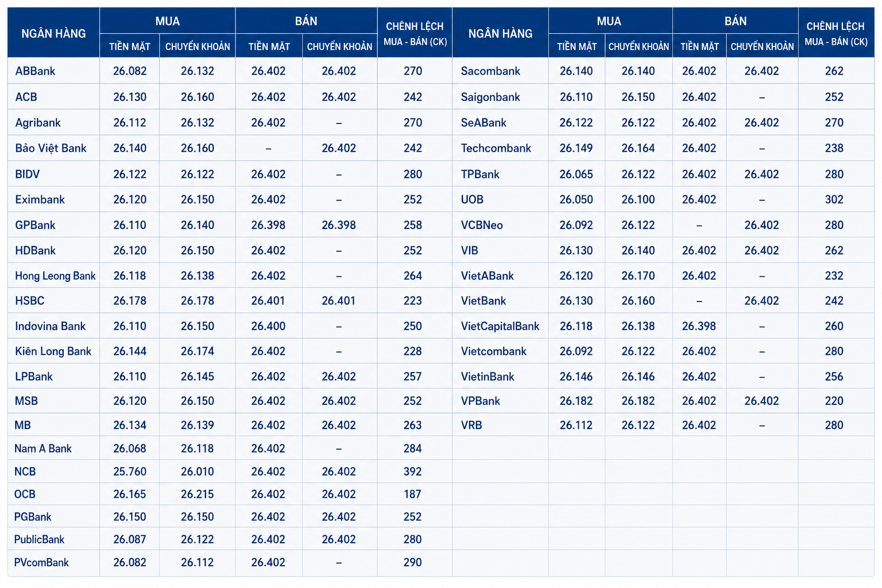Select Indovina Bank cash sell 26.400
The width and height of the screenshot is (882, 588).
[268, 326]
